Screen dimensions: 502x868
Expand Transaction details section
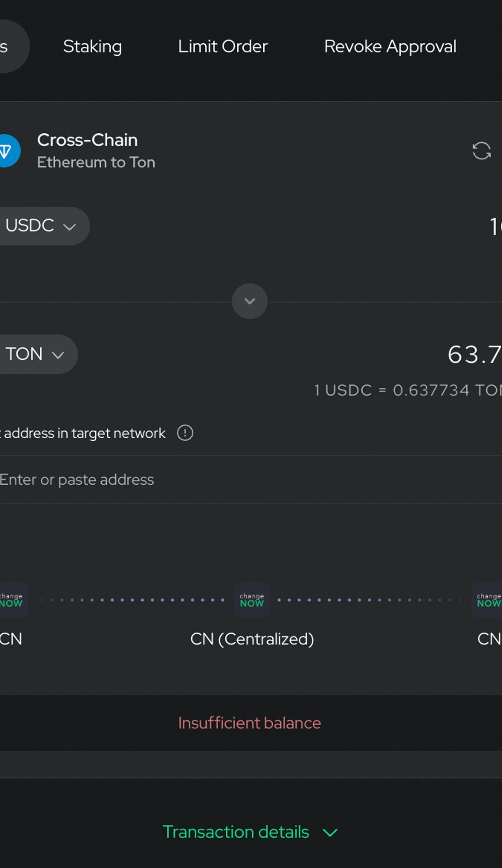coord(250,832)
